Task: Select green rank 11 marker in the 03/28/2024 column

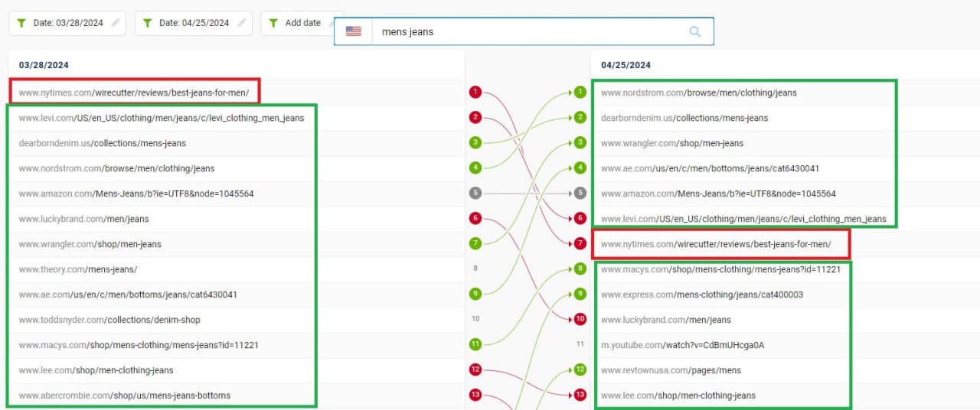Action: (475, 345)
